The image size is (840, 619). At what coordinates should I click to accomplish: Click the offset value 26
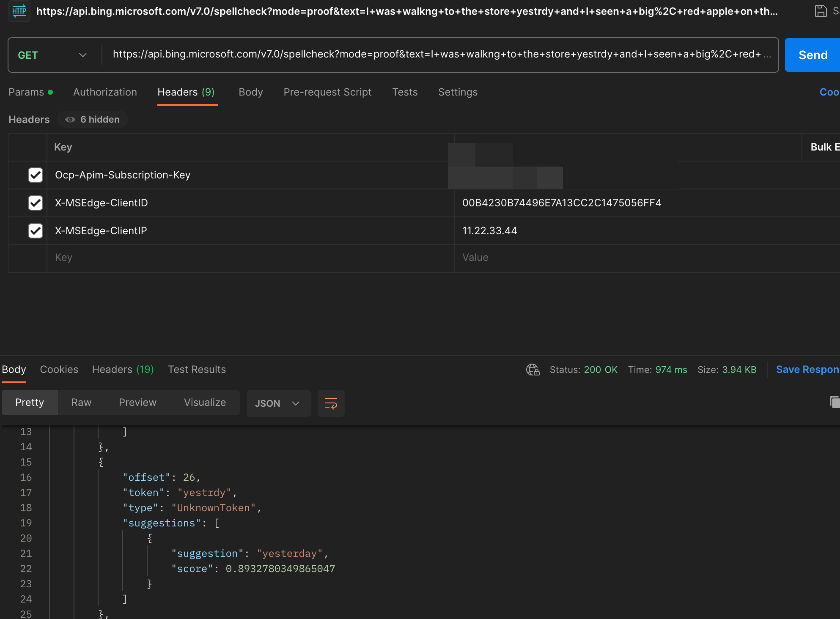189,477
